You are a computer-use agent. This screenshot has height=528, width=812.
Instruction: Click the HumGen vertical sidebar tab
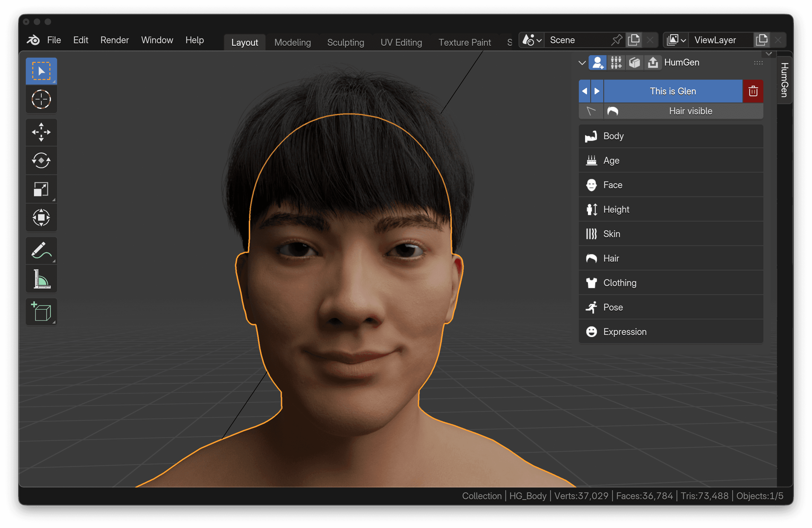pyautogui.click(x=784, y=80)
